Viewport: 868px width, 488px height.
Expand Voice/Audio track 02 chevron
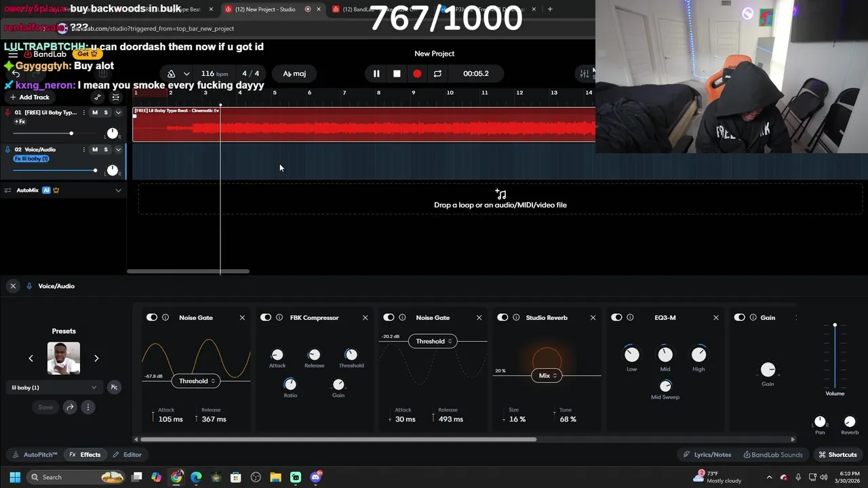pyautogui.click(x=118, y=150)
